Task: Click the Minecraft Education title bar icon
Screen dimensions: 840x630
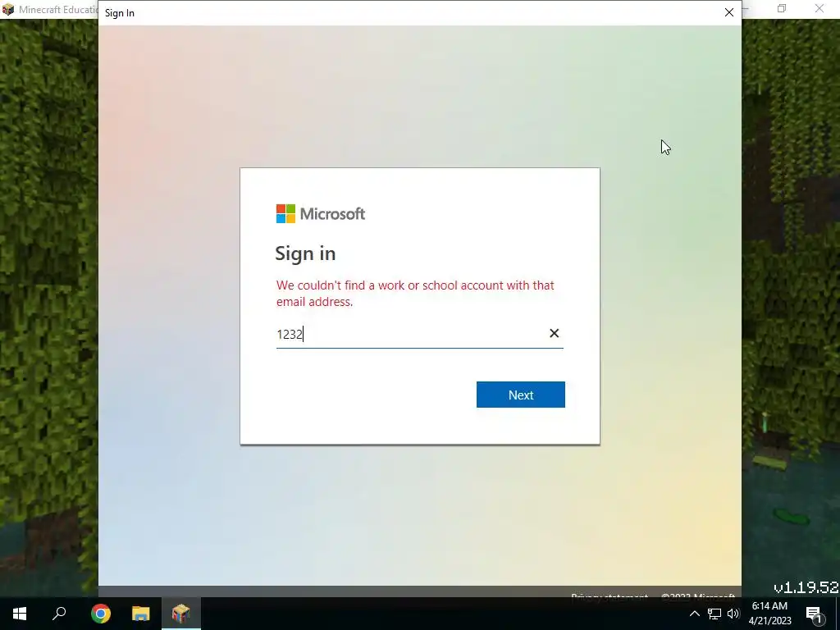Action: tap(8, 9)
